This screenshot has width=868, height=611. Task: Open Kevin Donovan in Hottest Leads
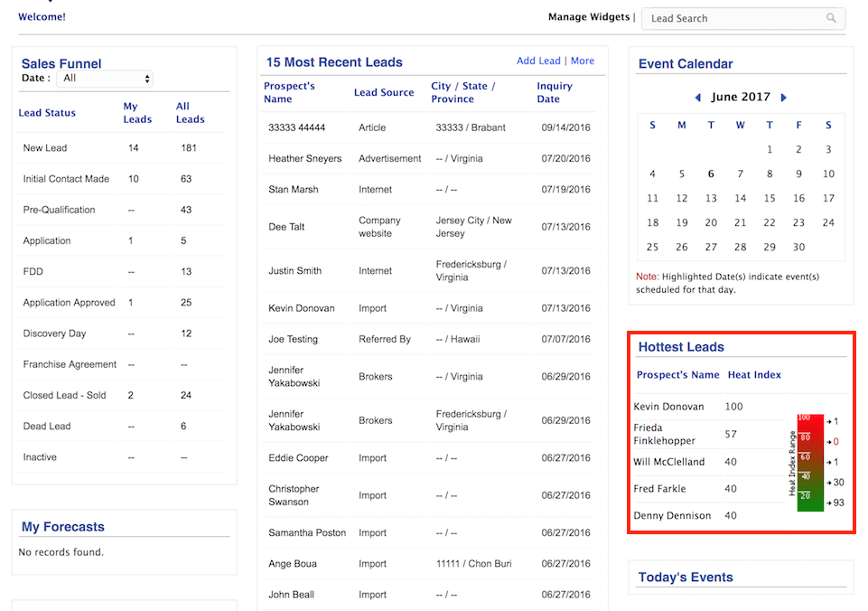click(668, 407)
